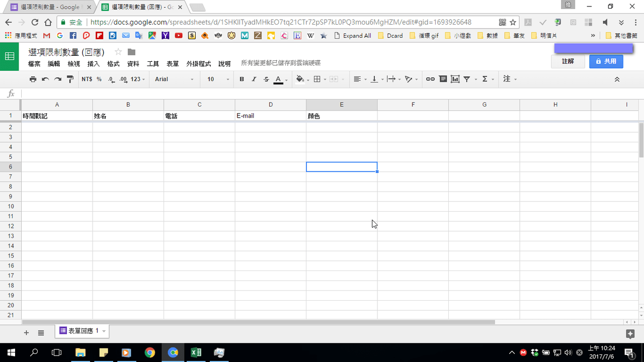The width and height of the screenshot is (644, 362).
Task: Open the Arial font dropdown
Action: (x=174, y=79)
